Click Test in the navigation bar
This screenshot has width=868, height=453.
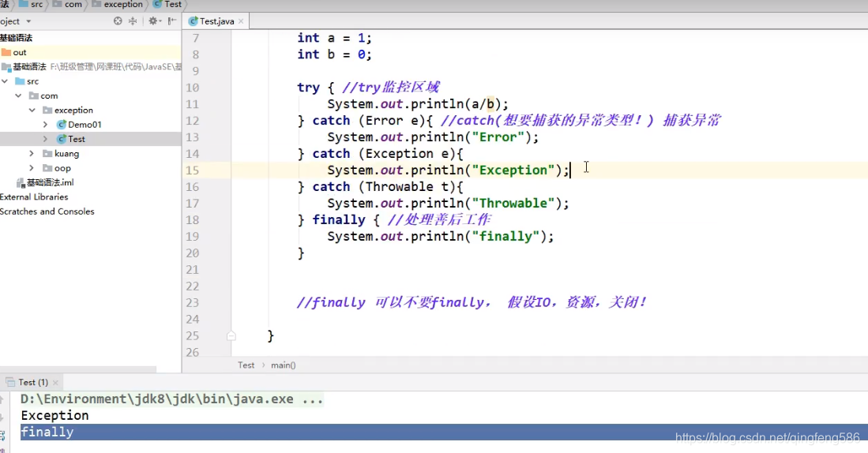pos(167,5)
